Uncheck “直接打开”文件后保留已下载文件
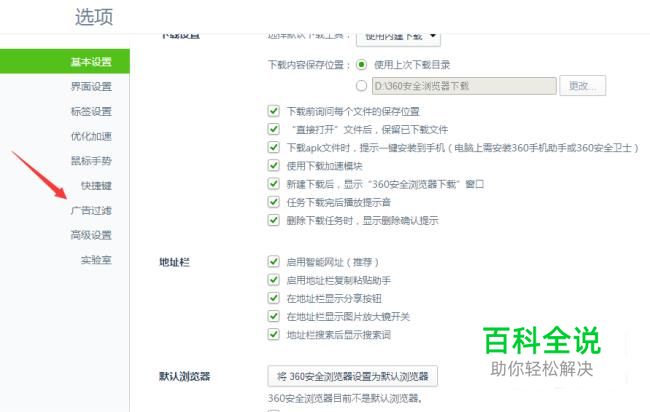This screenshot has height=412, width=650. coord(274,129)
